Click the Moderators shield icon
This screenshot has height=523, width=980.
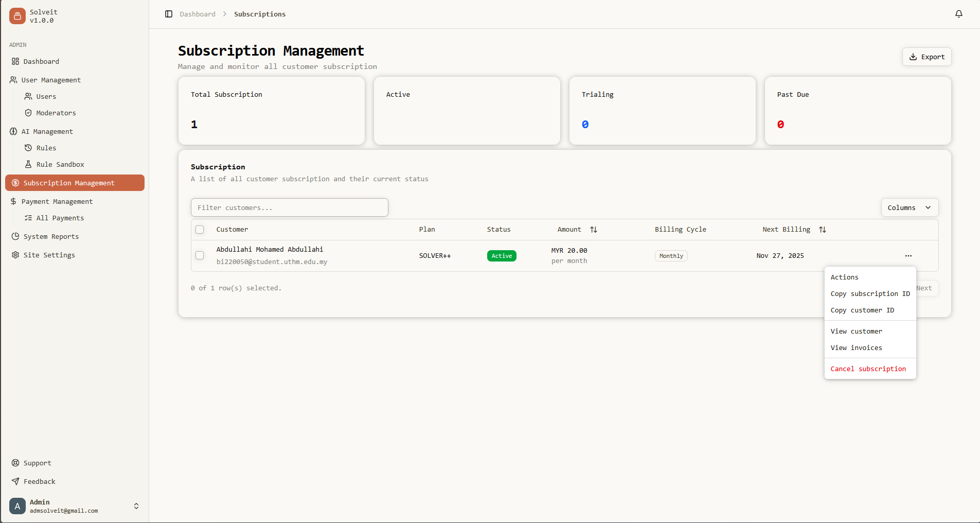[28, 113]
